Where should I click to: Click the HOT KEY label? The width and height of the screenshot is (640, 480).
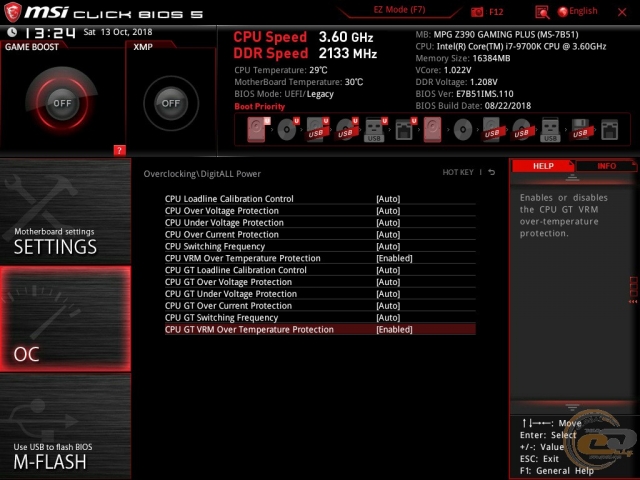tap(458, 172)
